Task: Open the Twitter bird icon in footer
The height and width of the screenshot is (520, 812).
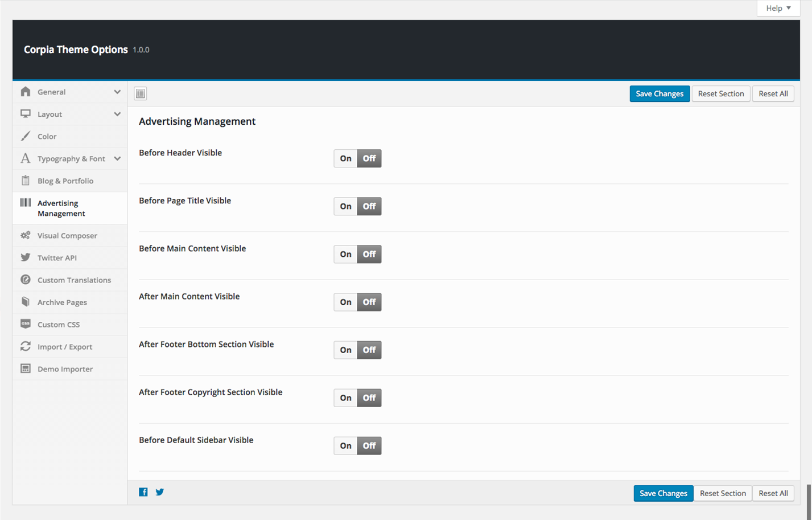Action: 160,492
